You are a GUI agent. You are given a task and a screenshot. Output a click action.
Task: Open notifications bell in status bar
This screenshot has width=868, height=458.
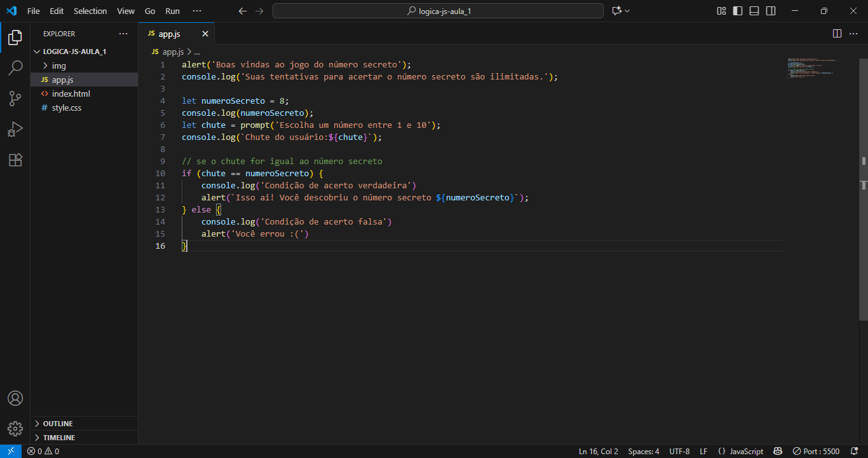[x=854, y=452]
